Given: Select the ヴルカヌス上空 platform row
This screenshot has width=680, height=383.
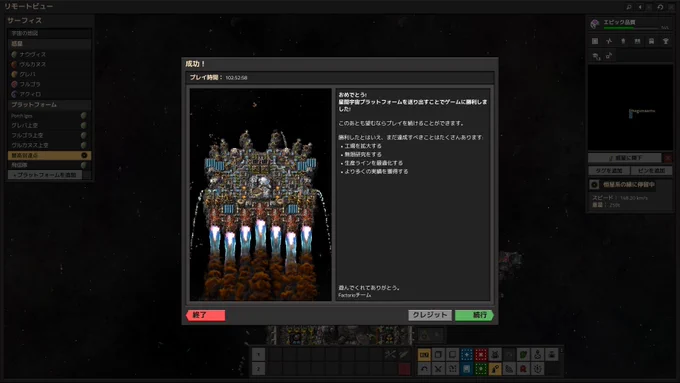Looking at the screenshot, I should 49,145.
